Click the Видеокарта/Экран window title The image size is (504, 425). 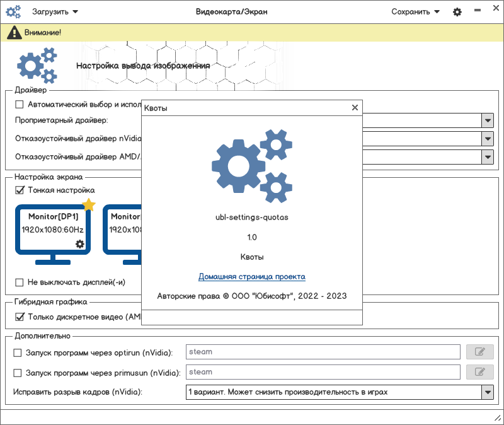(x=231, y=12)
